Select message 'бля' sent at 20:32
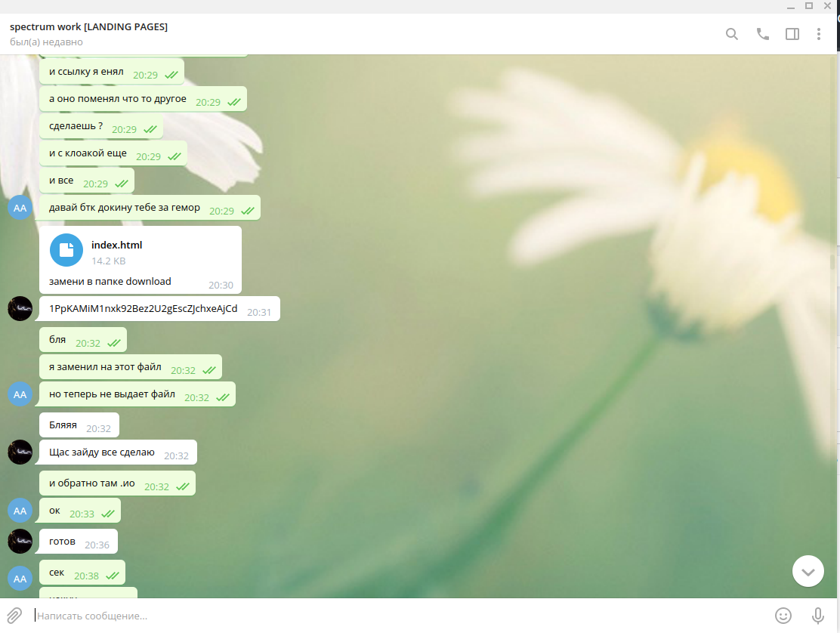 click(83, 340)
